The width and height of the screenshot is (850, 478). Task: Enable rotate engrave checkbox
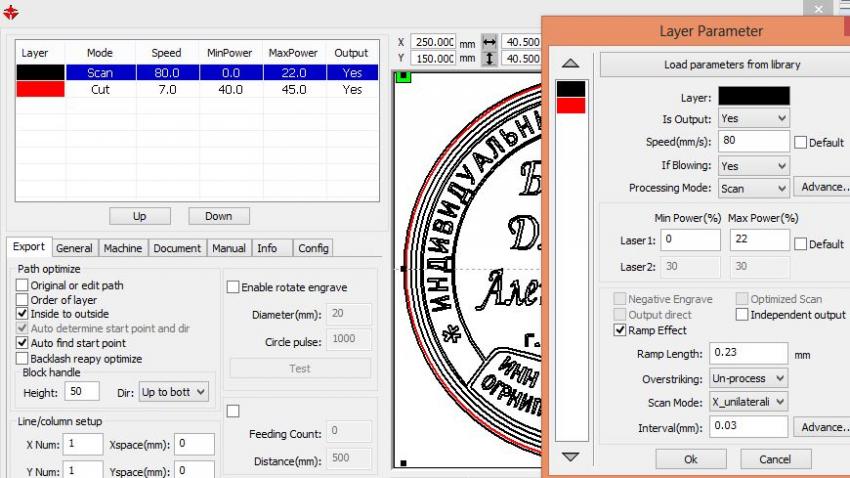(x=233, y=287)
